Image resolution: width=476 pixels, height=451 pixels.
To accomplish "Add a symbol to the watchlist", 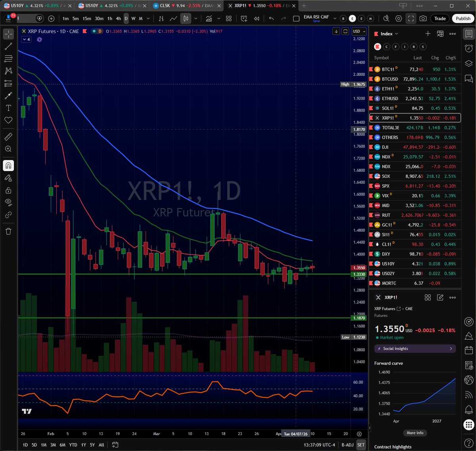I will pos(428,34).
